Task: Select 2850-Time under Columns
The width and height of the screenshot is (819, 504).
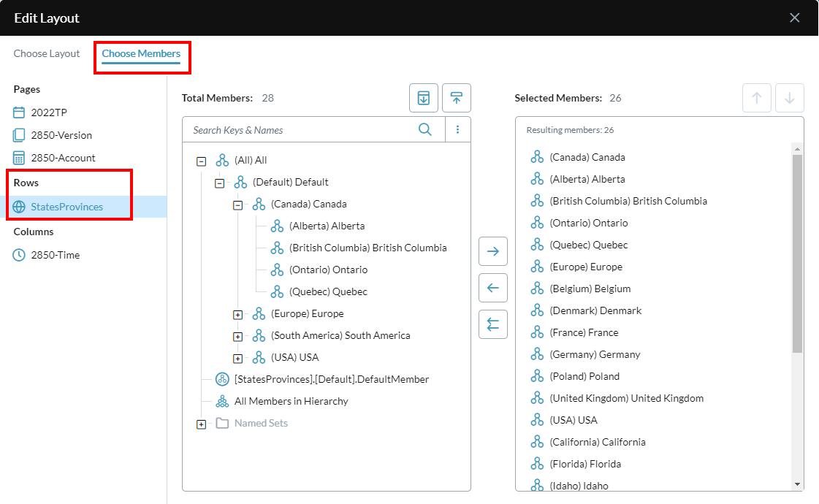Action: pos(55,255)
